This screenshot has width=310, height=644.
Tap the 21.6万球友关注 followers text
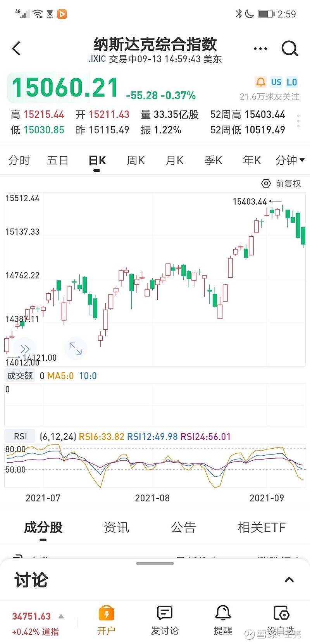269,96
